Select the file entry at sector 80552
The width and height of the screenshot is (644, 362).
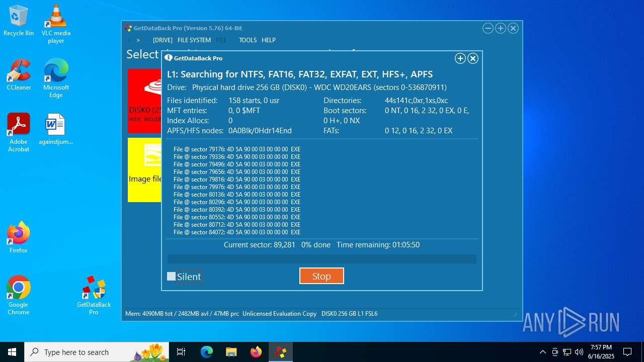[x=237, y=217]
